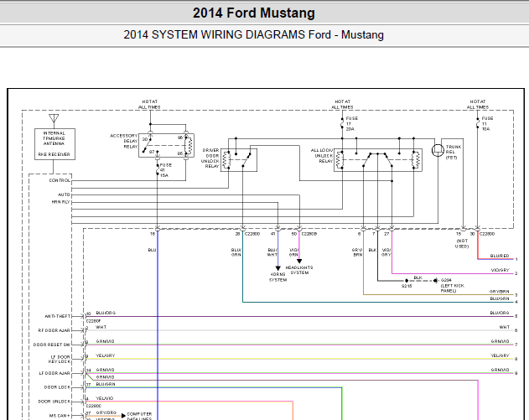
Task: Click the RKE Receiver box label
Action: click(54, 154)
